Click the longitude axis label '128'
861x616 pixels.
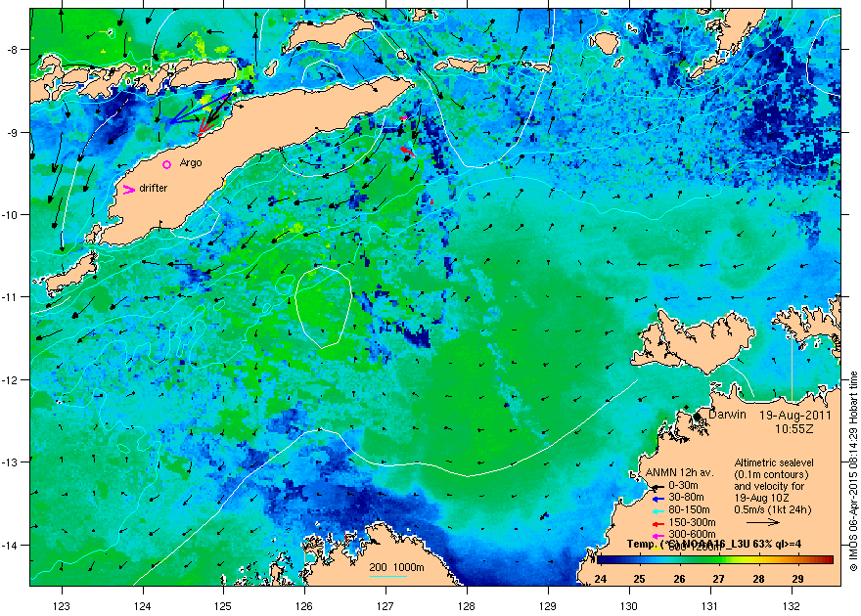tap(467, 606)
